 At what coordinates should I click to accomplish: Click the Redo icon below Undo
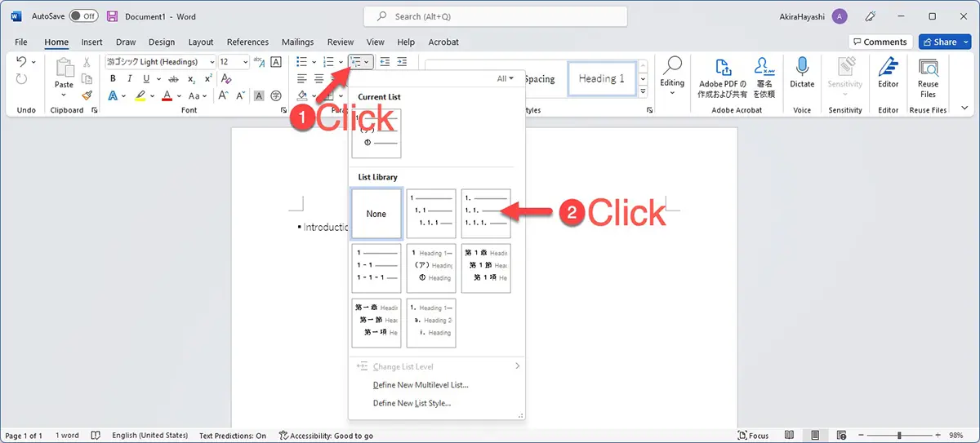pyautogui.click(x=21, y=78)
